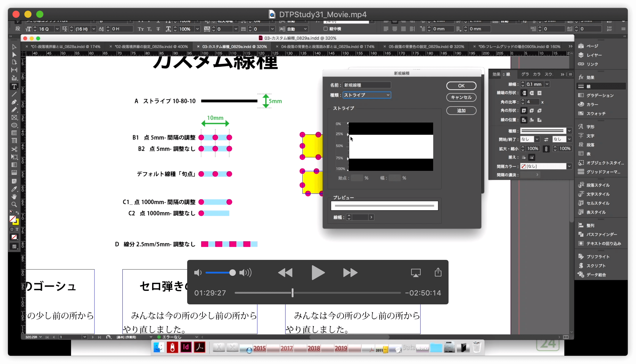Open the font size 16 Q dropdown
The width and height of the screenshot is (636, 364).
[57, 29]
